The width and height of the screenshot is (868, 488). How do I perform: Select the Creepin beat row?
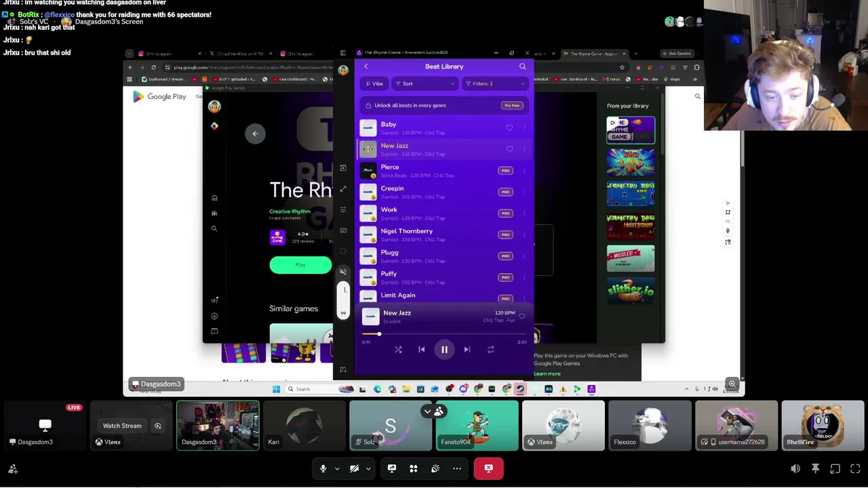pyautogui.click(x=444, y=192)
